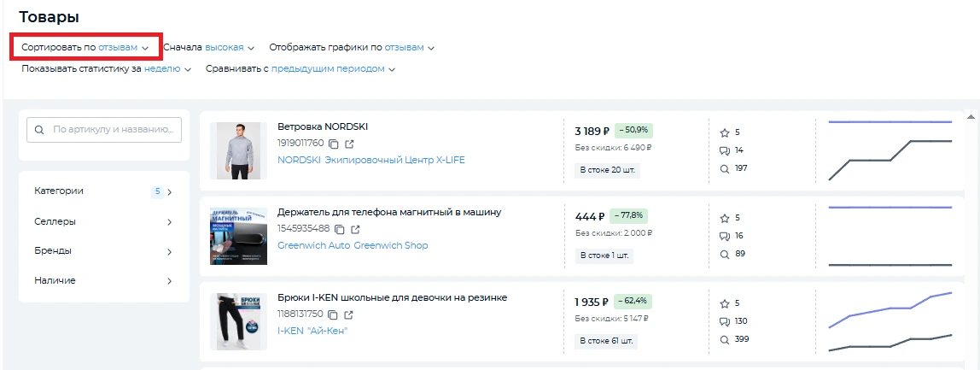Copy article number of Ветровка NORDSKI

[335, 144]
